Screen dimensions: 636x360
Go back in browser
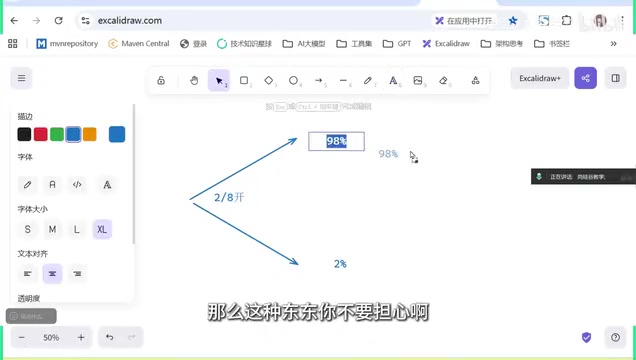point(14,20)
